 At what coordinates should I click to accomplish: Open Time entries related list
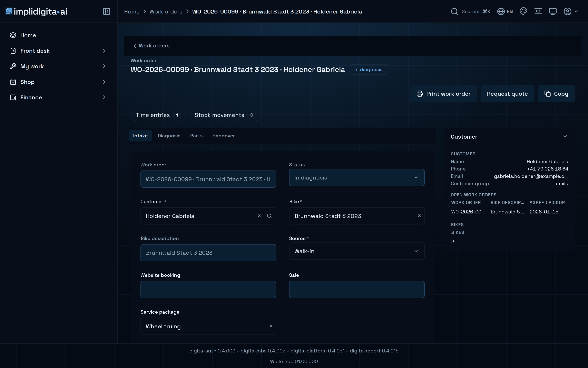tap(158, 115)
